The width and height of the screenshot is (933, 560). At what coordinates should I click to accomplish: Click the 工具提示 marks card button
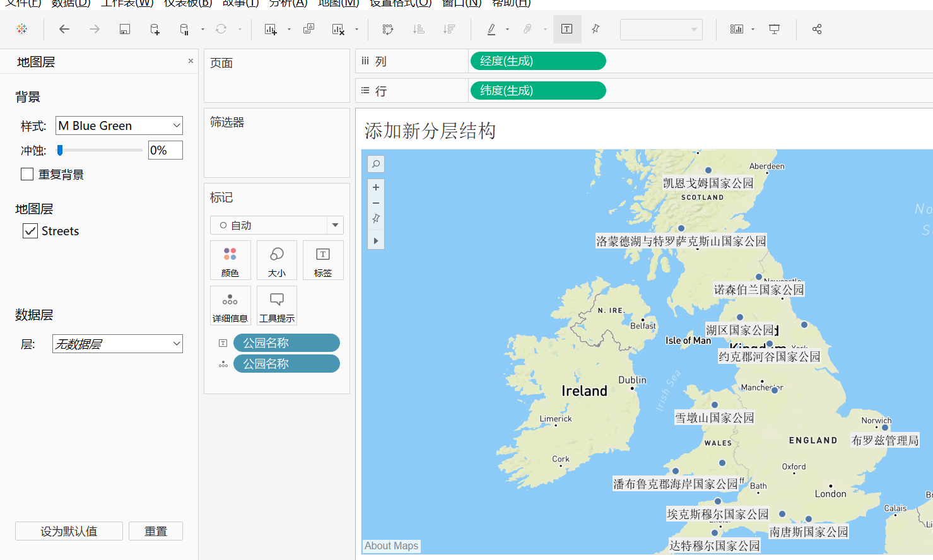coord(277,305)
